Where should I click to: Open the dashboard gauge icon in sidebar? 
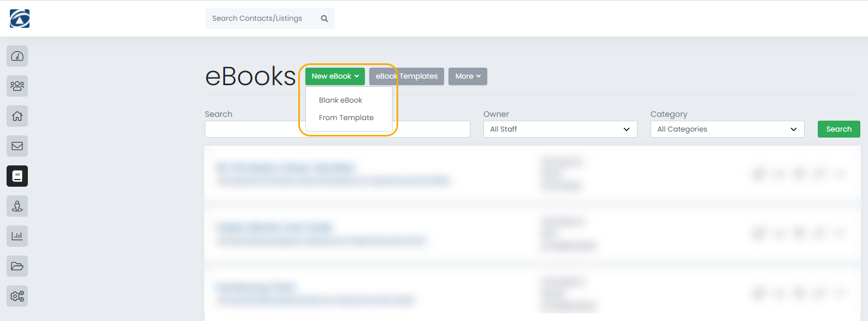[x=17, y=56]
